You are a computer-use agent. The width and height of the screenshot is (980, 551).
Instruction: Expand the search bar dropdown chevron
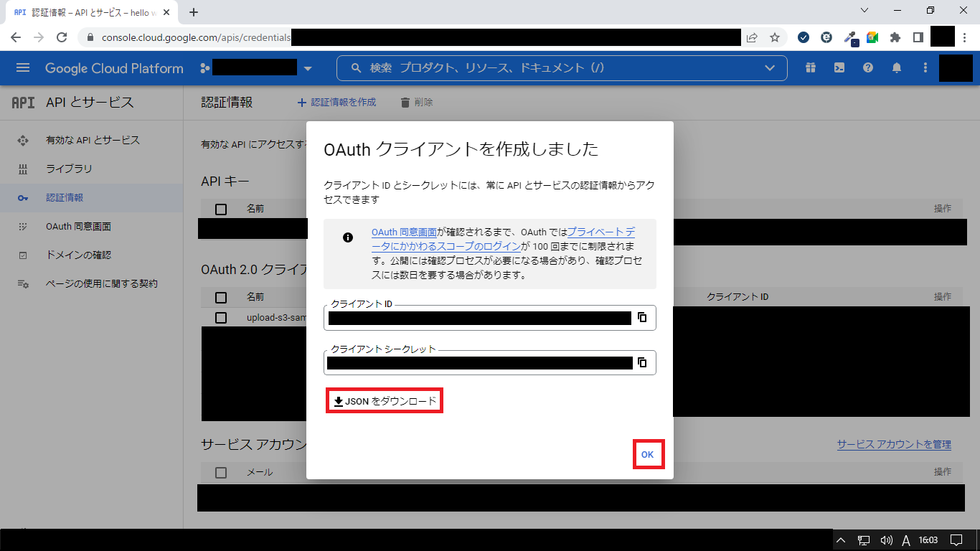(770, 68)
